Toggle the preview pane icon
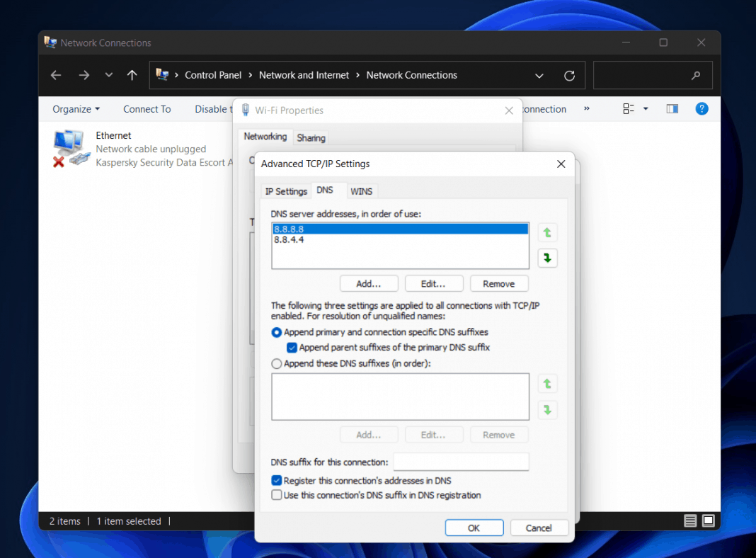The image size is (756, 558). [x=672, y=108]
